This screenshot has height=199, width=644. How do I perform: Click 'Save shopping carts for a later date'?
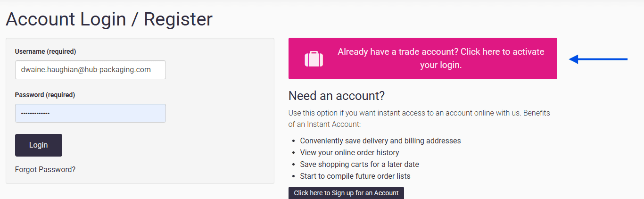(359, 164)
